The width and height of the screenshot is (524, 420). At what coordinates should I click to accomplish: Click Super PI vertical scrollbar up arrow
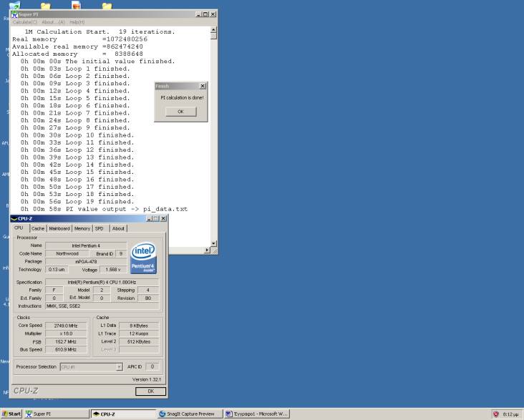(x=214, y=30)
